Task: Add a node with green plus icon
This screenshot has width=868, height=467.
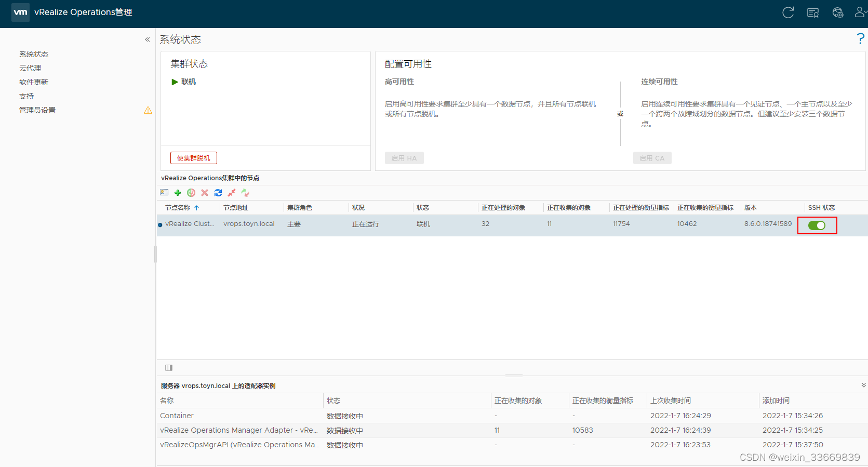Action: click(x=178, y=193)
